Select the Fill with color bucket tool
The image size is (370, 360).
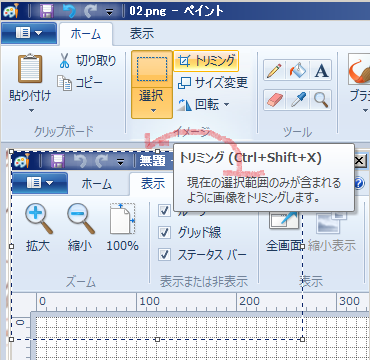(x=298, y=71)
